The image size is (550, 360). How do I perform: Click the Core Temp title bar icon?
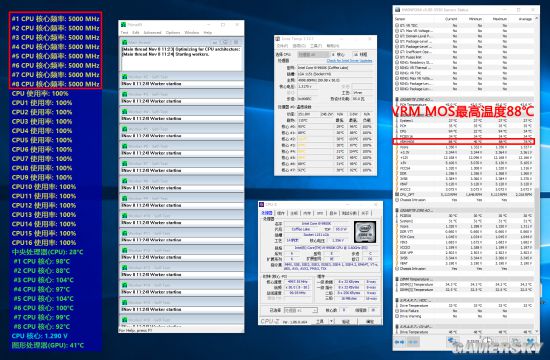pos(278,39)
